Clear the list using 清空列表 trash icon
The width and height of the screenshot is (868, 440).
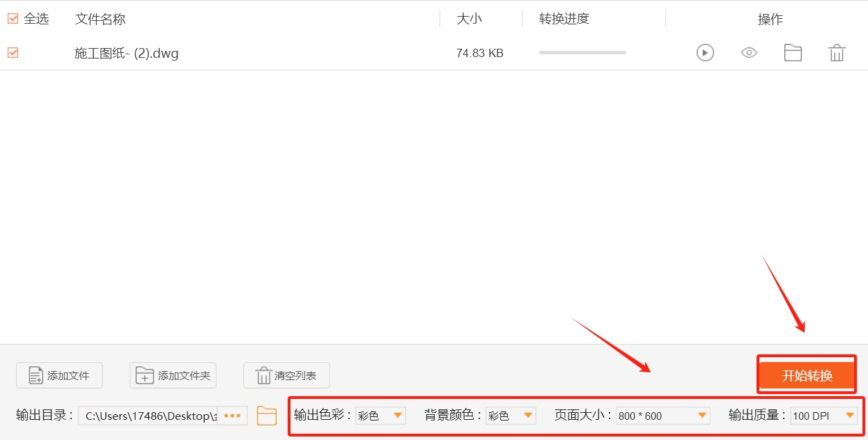pos(286,375)
